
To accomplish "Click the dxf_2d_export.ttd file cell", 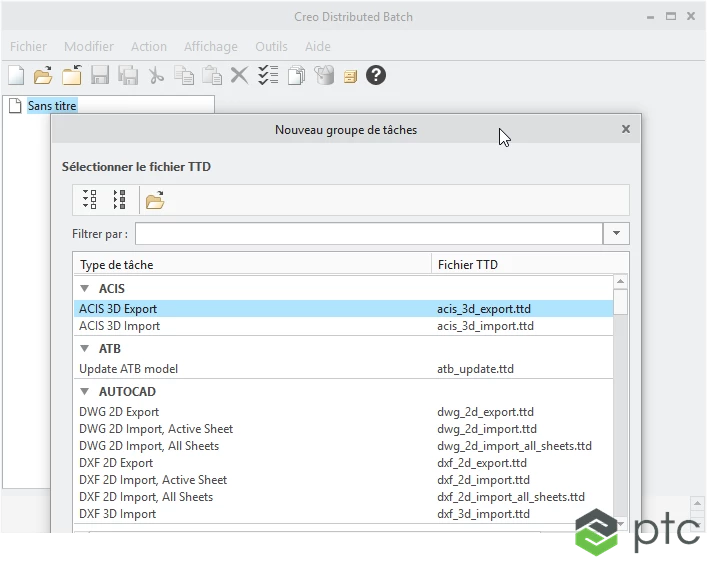I will click(x=482, y=463).
